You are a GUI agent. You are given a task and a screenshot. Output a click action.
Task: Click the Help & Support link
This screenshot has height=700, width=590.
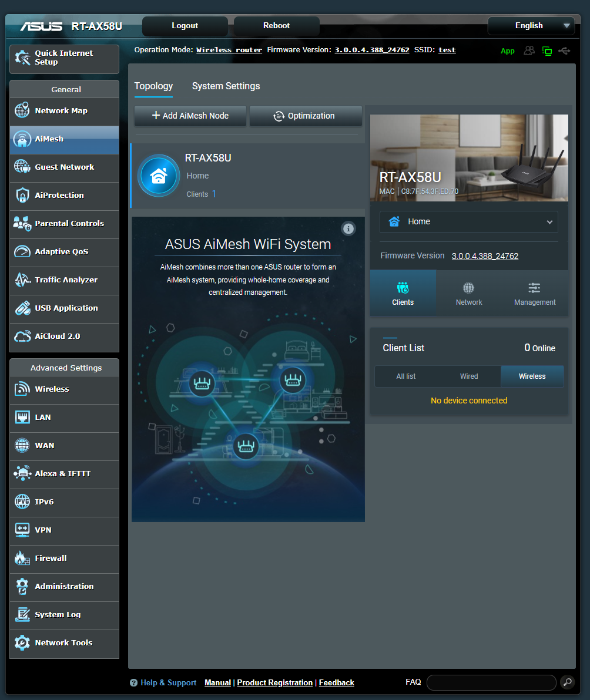pos(169,682)
